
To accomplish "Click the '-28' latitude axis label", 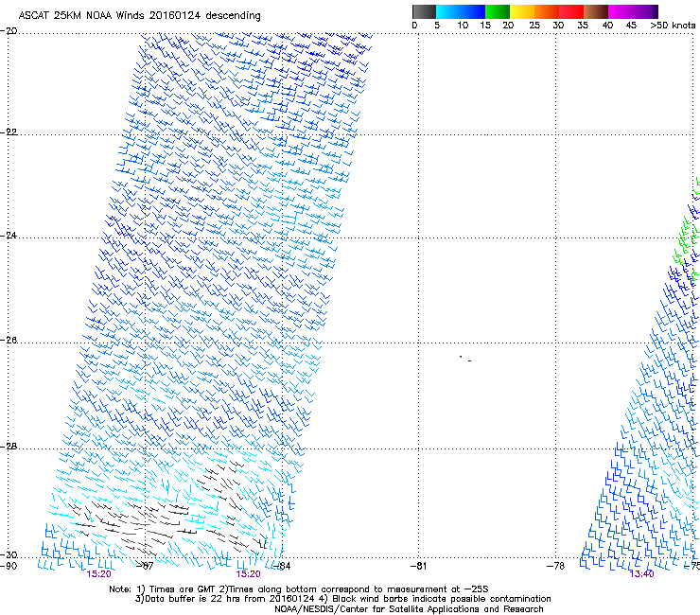I will click(x=9, y=447).
